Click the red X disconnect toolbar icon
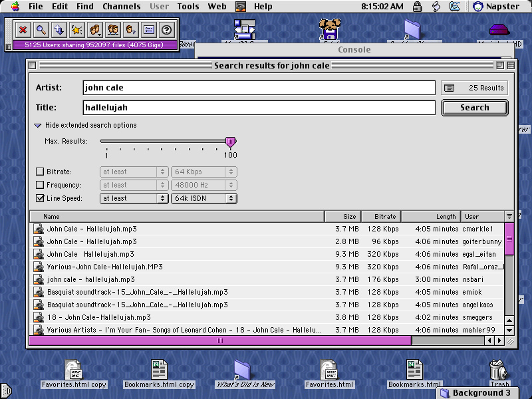Image resolution: width=532 pixels, height=399 pixels. pyautogui.click(x=23, y=30)
